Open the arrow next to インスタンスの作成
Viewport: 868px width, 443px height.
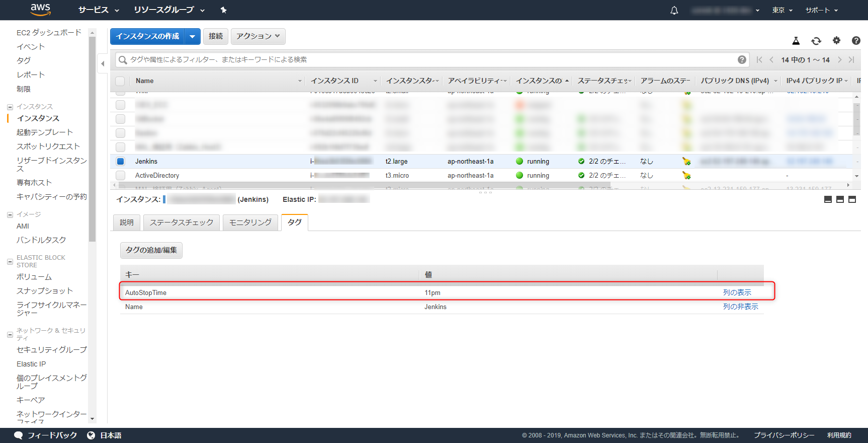pos(193,36)
